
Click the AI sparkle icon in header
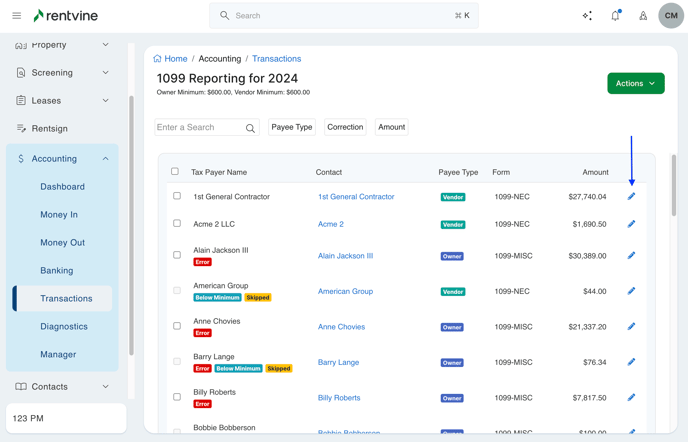click(587, 16)
